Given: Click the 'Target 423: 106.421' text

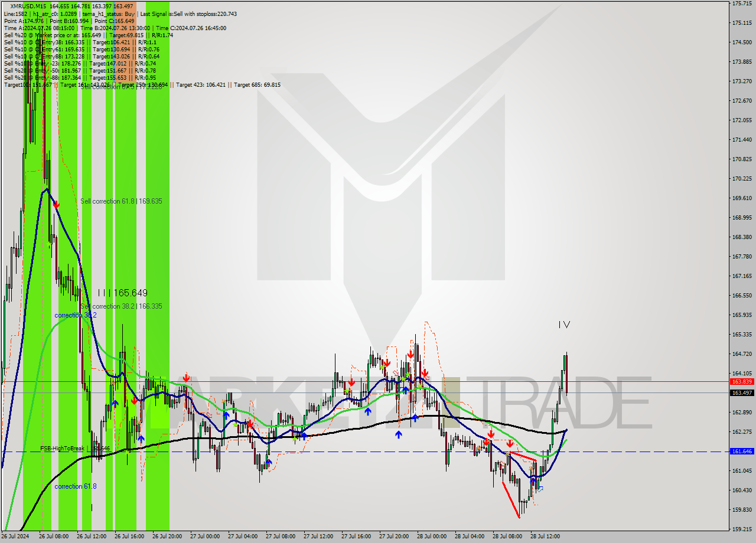Looking at the screenshot, I should 201,85.
